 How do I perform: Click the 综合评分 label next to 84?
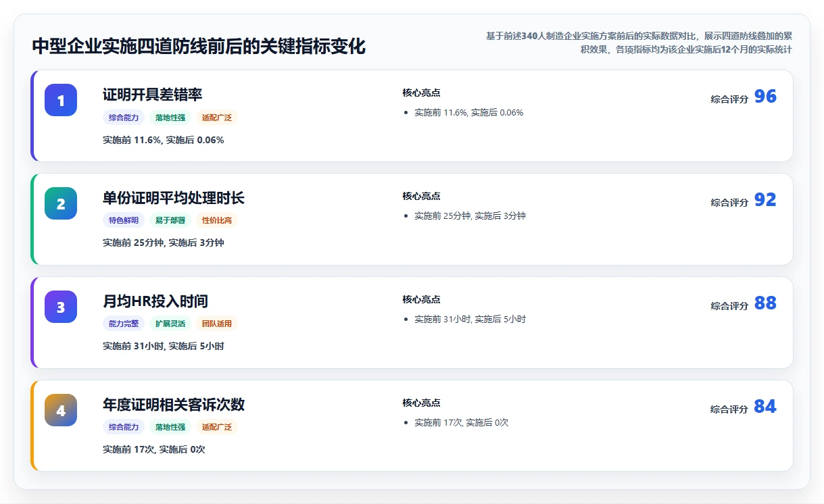[x=729, y=409]
